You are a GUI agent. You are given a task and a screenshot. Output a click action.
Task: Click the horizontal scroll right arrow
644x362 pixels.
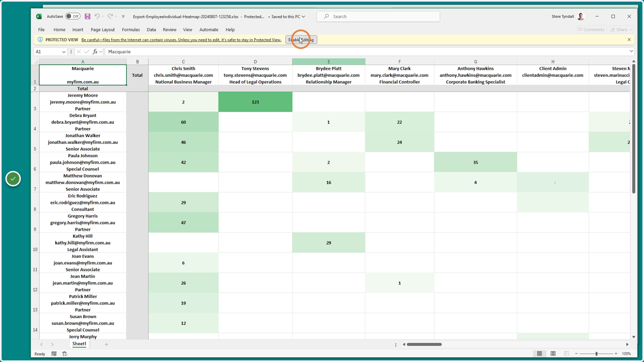point(627,344)
